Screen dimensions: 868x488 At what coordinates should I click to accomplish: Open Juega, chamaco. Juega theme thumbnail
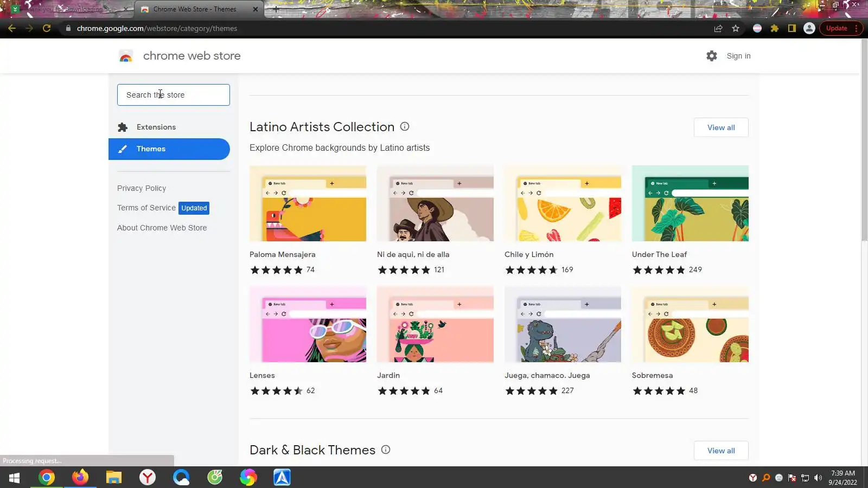pyautogui.click(x=563, y=324)
